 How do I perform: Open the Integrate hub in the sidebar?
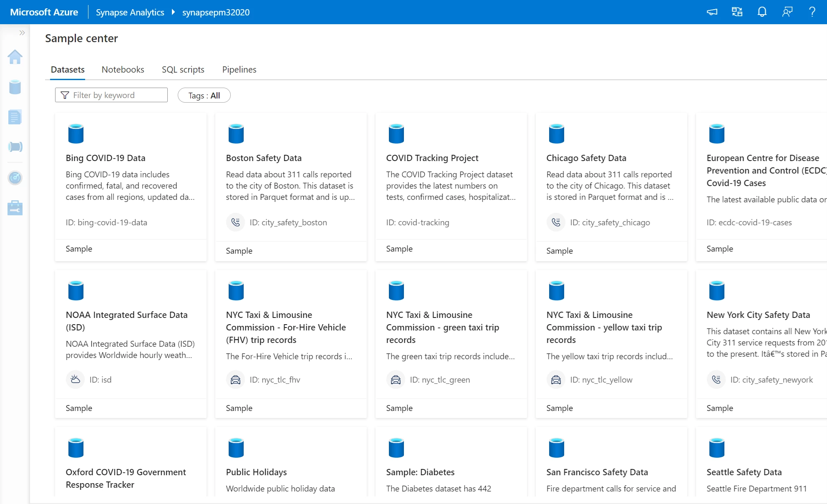(x=15, y=146)
